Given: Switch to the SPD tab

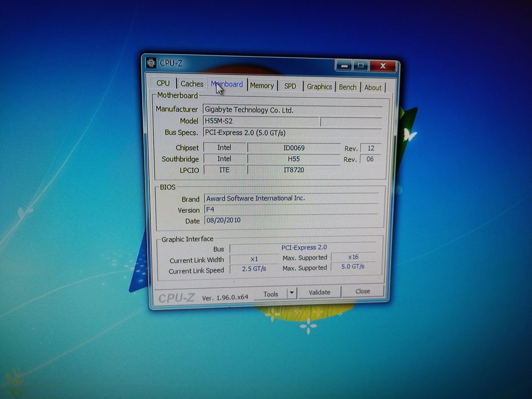Looking at the screenshot, I should [x=290, y=86].
